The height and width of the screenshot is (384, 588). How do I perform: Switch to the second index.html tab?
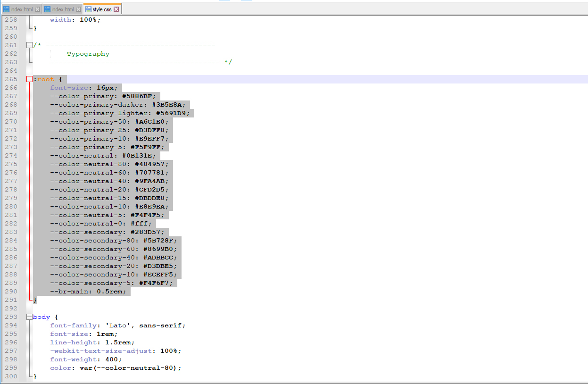[62, 9]
